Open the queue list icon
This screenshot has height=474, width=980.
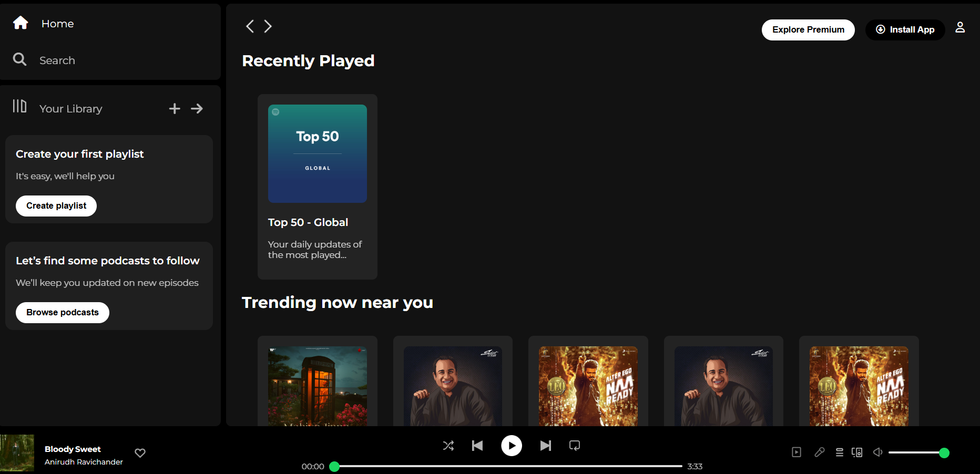(x=840, y=452)
